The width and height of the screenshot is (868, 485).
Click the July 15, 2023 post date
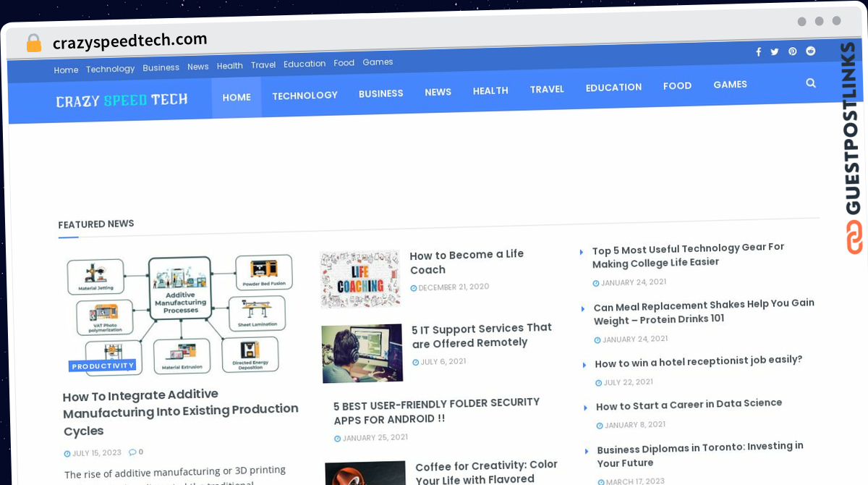tap(97, 453)
